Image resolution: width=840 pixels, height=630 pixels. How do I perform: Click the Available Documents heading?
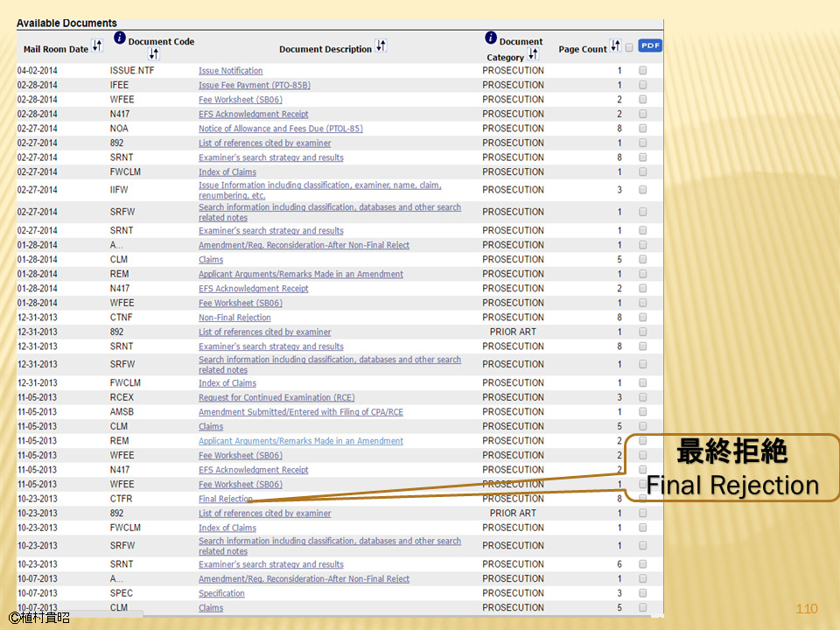click(66, 23)
